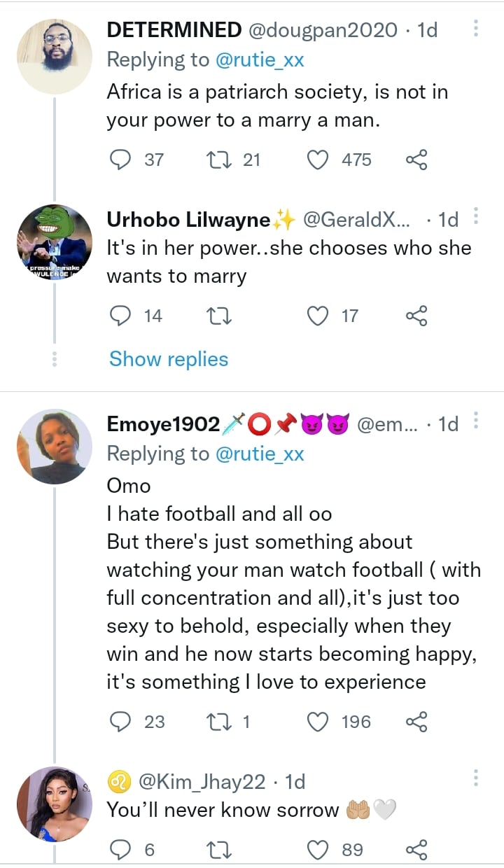
Task: Share Urhobo Lilwayne's tweet
Action: (x=416, y=316)
